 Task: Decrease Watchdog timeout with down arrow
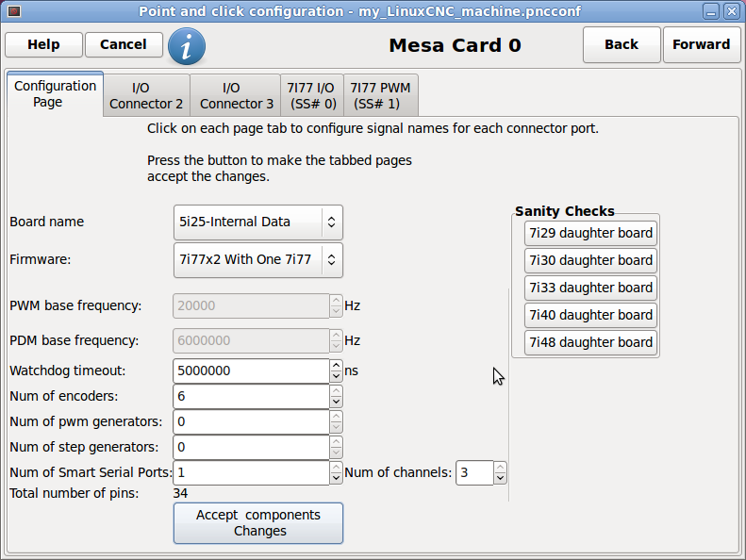[x=336, y=376]
